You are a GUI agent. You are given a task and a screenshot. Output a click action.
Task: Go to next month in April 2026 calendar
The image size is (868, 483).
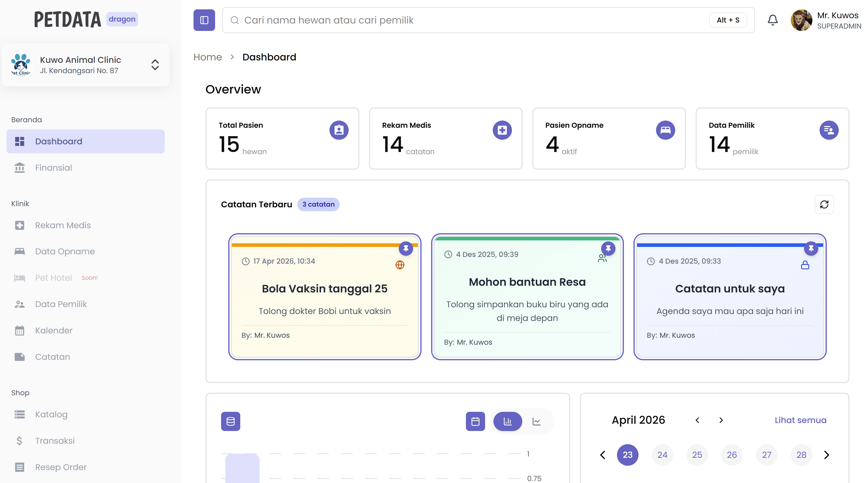click(721, 420)
